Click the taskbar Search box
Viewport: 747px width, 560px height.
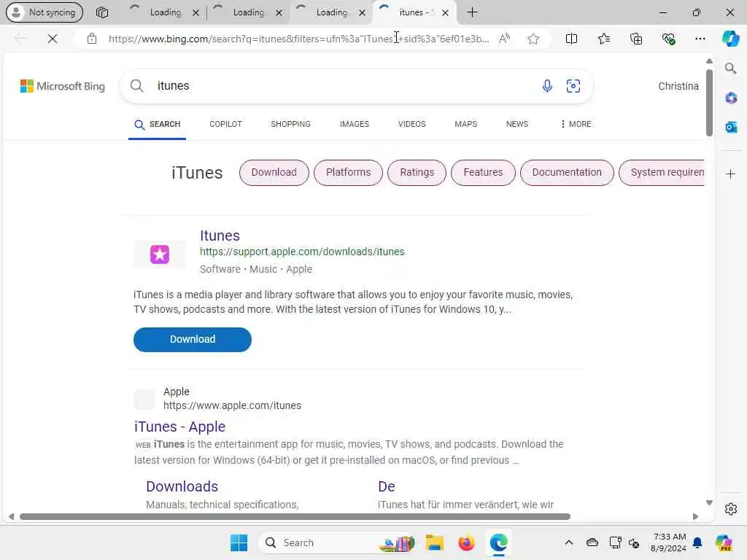pos(338,542)
